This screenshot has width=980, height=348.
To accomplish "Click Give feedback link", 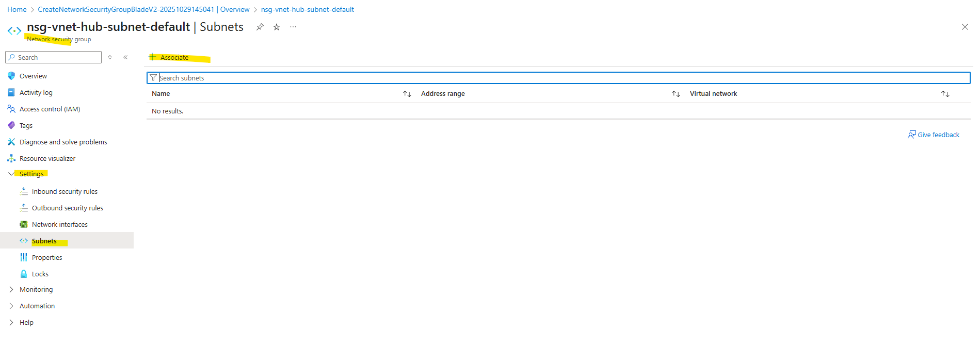I will point(938,135).
